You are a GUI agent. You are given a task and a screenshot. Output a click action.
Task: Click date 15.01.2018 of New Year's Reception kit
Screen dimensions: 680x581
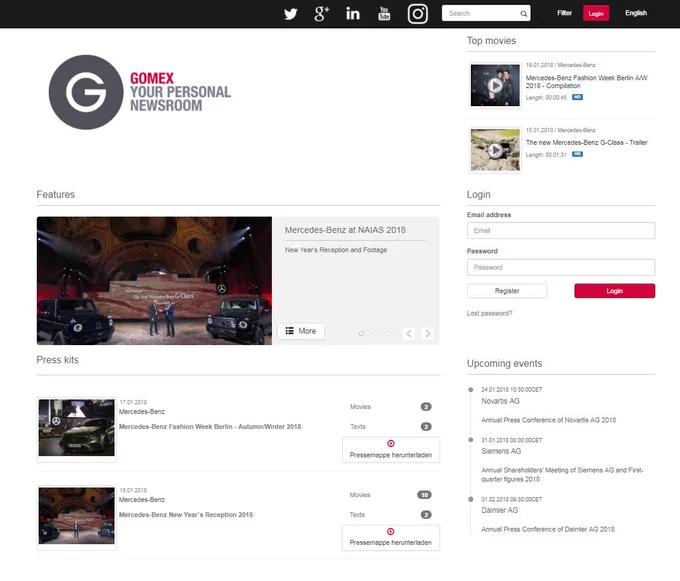point(133,490)
